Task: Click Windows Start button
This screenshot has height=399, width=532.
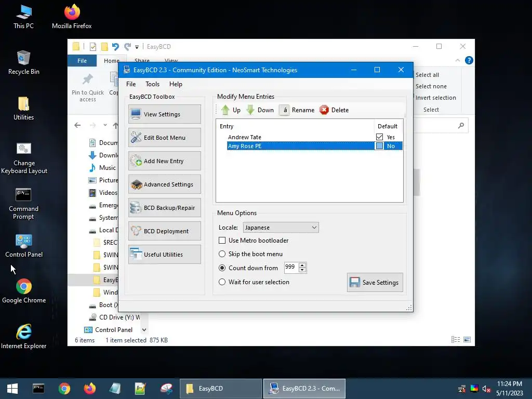Action: 12,389
